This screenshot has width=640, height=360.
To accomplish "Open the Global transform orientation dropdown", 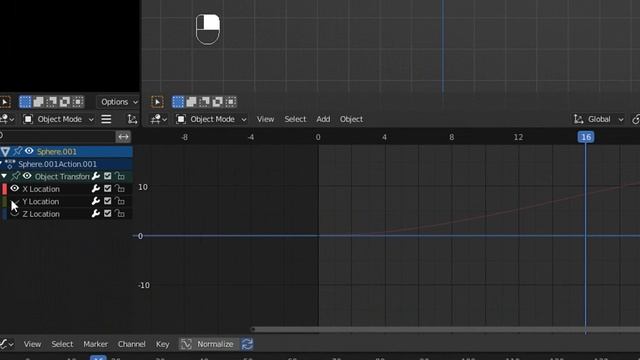I will point(598,119).
